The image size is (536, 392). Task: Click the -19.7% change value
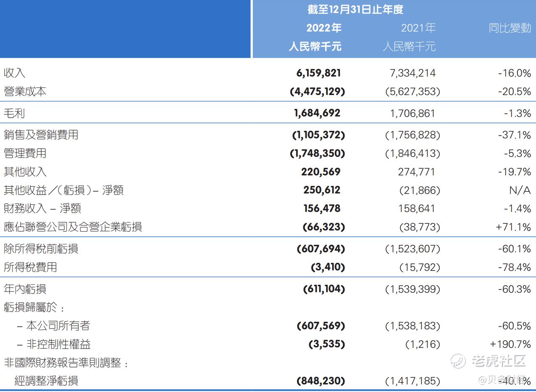click(515, 172)
